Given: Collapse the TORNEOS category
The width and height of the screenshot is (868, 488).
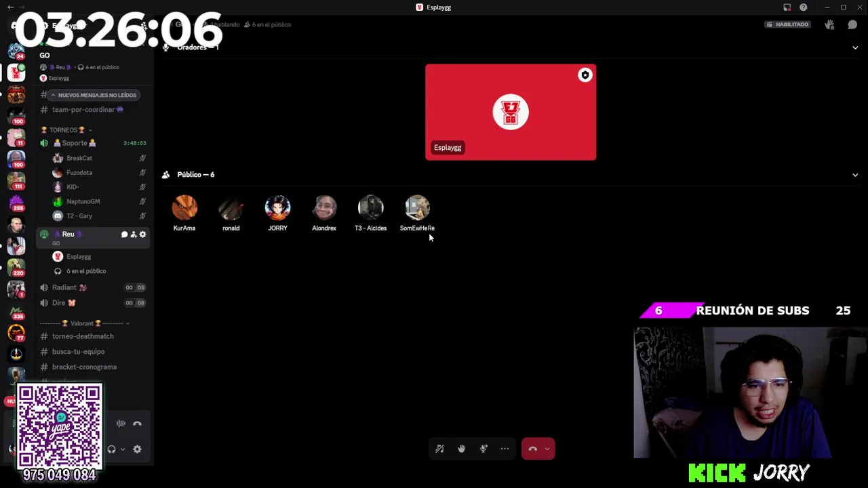Looking at the screenshot, I should click(66, 130).
